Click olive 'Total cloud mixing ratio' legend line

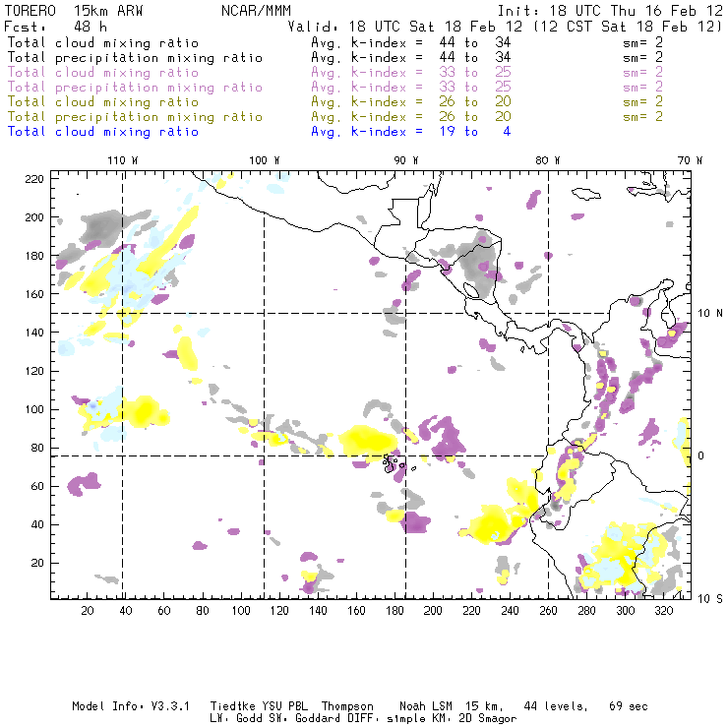103,102
